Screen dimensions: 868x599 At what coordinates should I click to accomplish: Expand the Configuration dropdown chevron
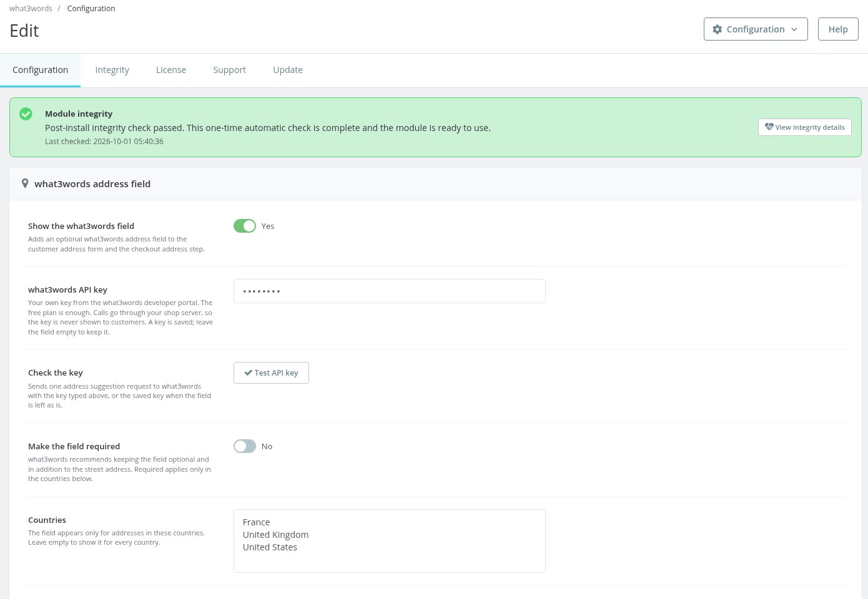[x=794, y=29]
